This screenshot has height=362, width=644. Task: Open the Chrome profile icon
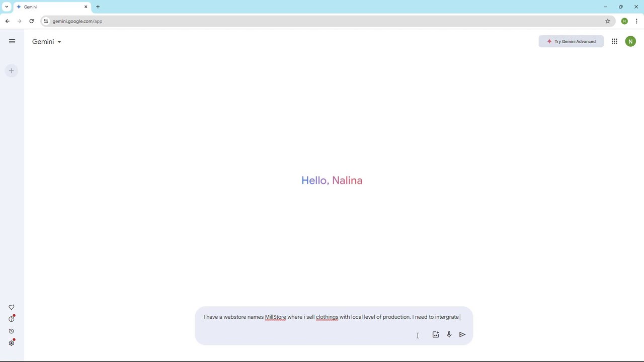[x=624, y=21]
